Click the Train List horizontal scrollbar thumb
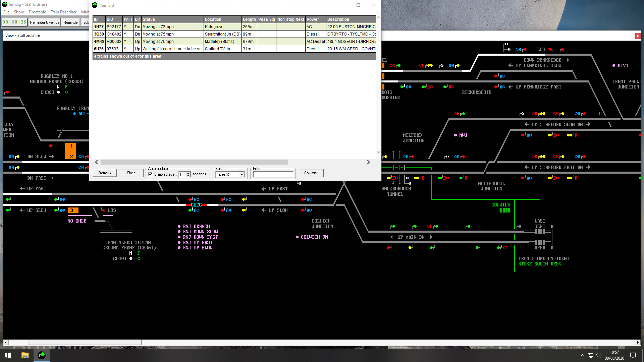The height and width of the screenshot is (362, 644). pos(194,162)
